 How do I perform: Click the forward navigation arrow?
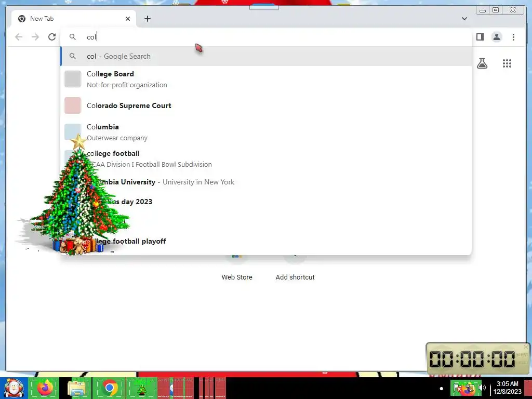point(35,37)
